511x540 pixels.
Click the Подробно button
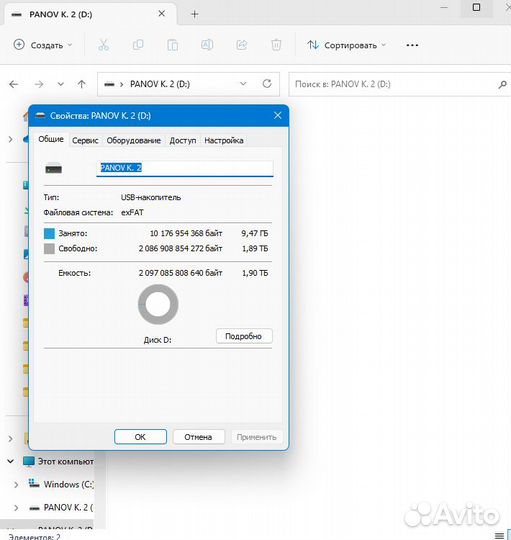(244, 336)
